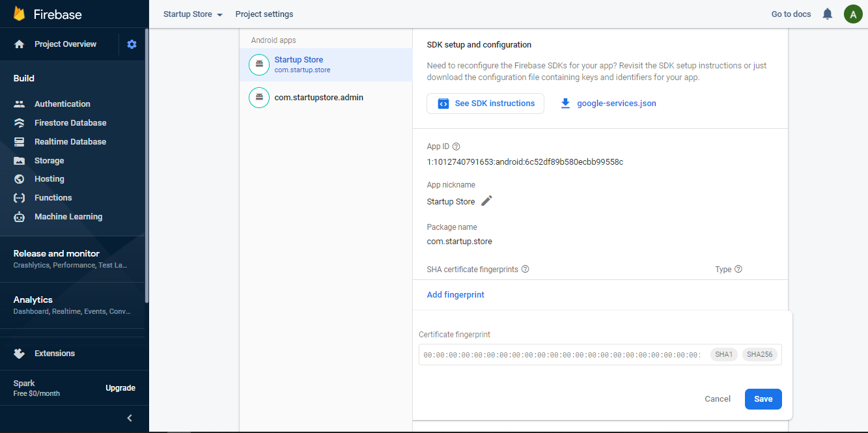Click the App ID value text

[525, 161]
